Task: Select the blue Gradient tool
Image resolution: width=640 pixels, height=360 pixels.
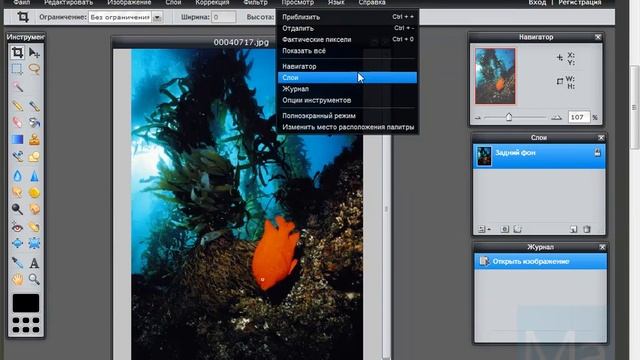Action: click(17, 140)
